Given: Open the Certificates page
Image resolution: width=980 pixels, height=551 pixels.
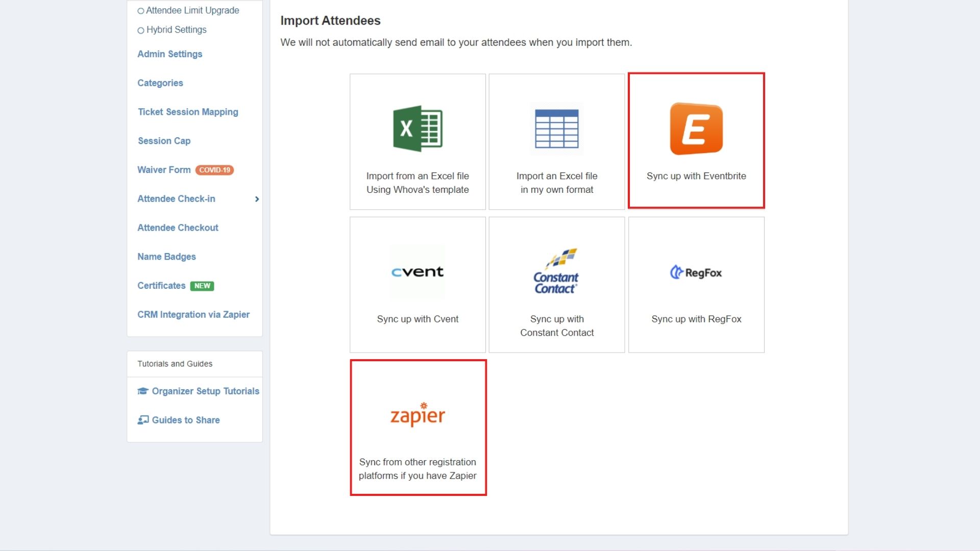Looking at the screenshot, I should pos(161,286).
